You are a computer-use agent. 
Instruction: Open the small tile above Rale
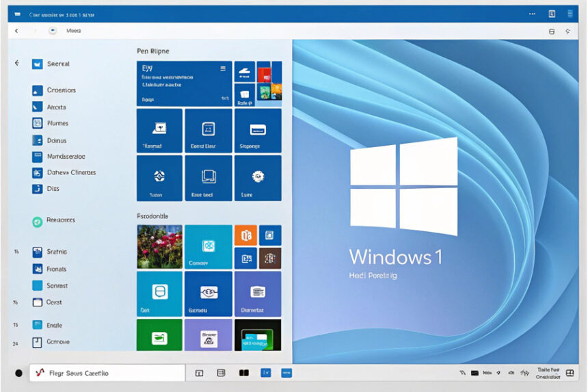(x=245, y=71)
